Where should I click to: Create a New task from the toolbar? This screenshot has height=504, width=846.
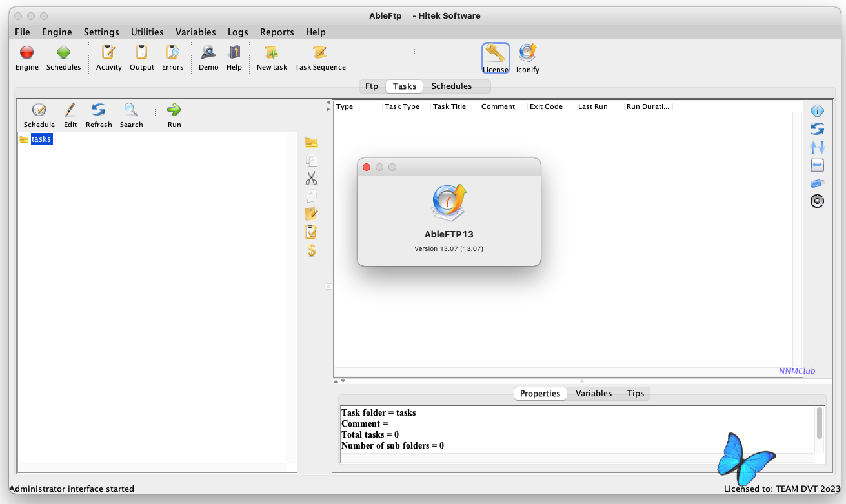point(272,53)
